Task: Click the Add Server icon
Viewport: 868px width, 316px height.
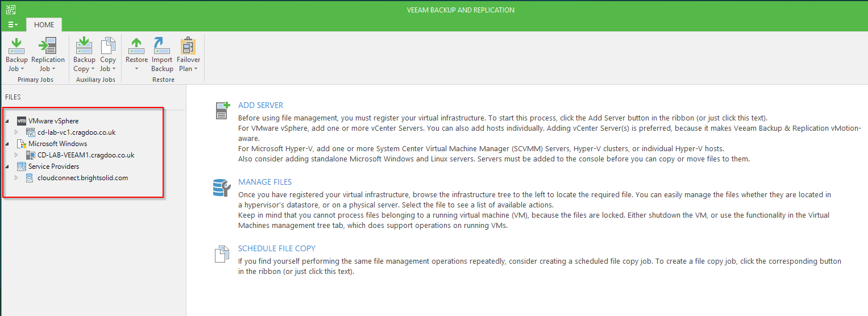Action: click(222, 110)
